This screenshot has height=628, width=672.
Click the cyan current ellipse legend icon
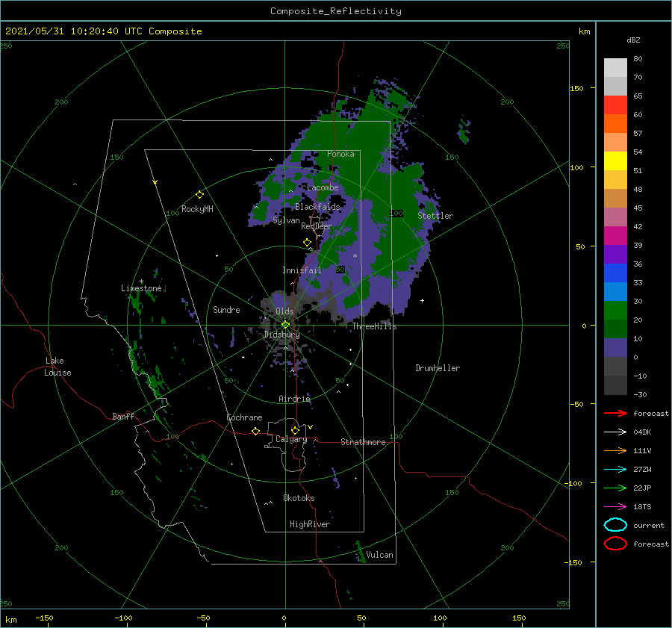pyautogui.click(x=615, y=525)
